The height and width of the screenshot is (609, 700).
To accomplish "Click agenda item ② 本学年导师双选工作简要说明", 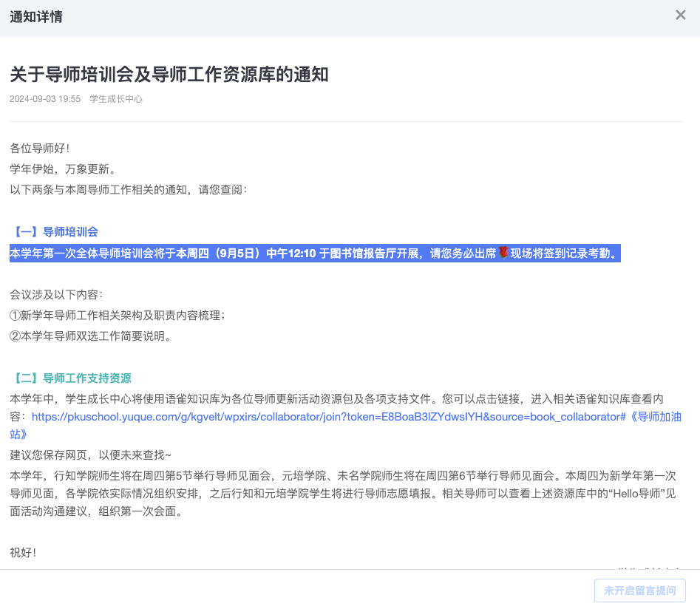I will (90, 336).
